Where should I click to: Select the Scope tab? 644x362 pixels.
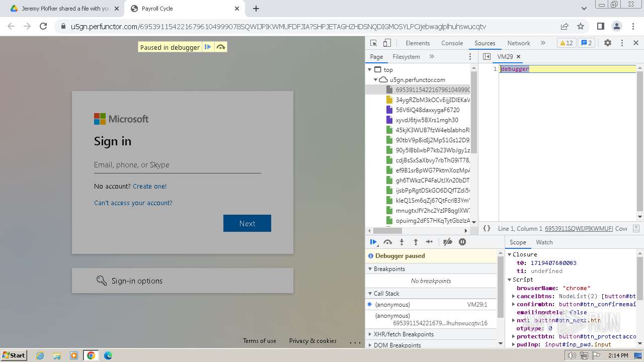pos(518,242)
